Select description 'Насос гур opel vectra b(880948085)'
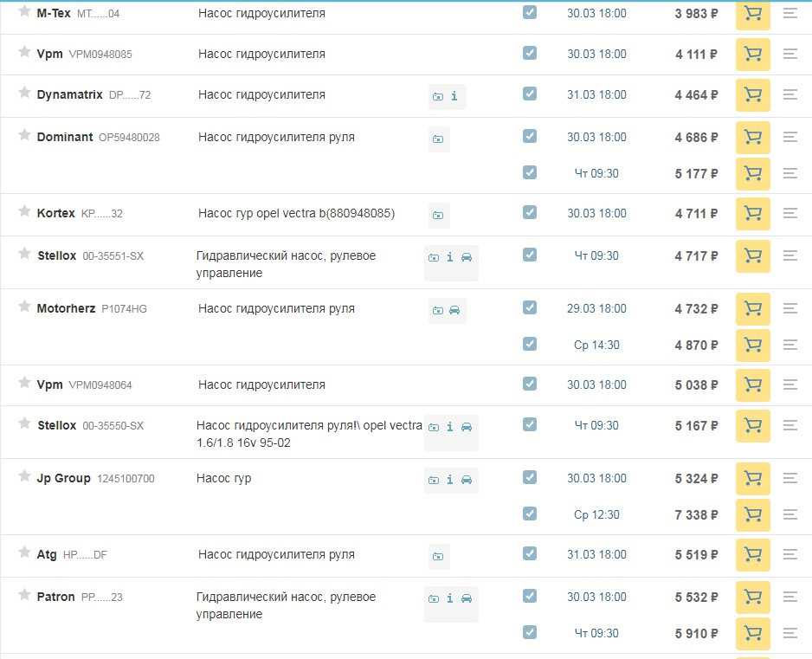 point(296,213)
